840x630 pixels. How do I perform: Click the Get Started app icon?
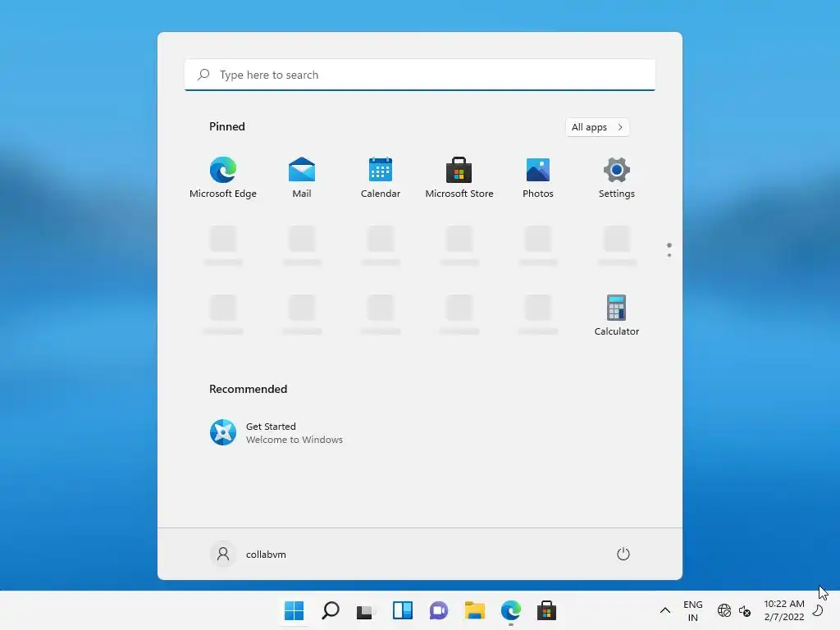coord(223,432)
